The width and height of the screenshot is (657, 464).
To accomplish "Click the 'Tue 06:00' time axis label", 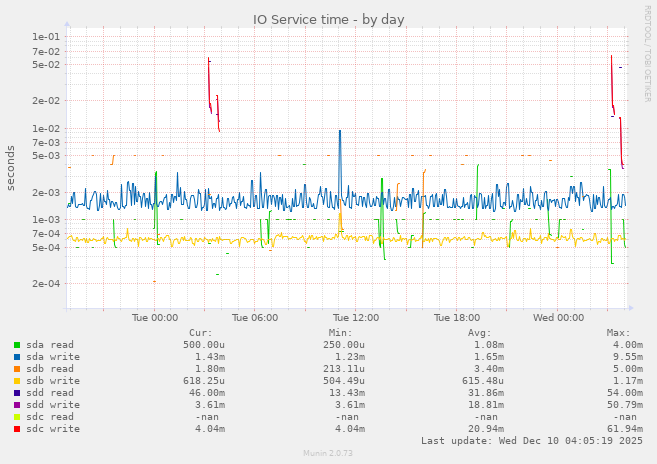I will pos(255,318).
